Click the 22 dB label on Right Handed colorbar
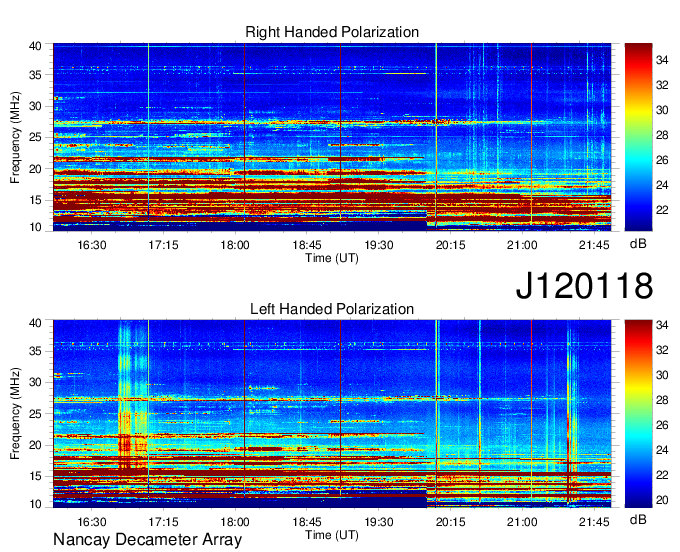This screenshot has width=680, height=552. click(x=662, y=210)
